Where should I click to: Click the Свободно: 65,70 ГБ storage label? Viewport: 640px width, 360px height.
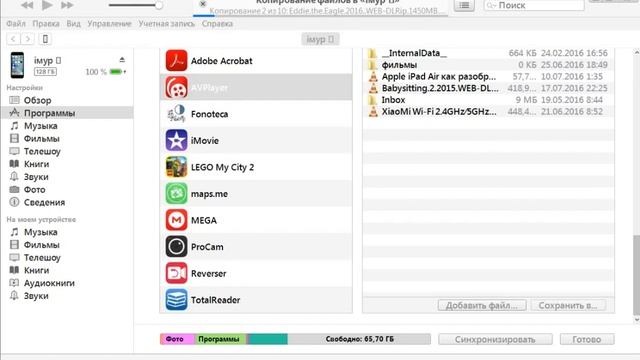click(360, 339)
